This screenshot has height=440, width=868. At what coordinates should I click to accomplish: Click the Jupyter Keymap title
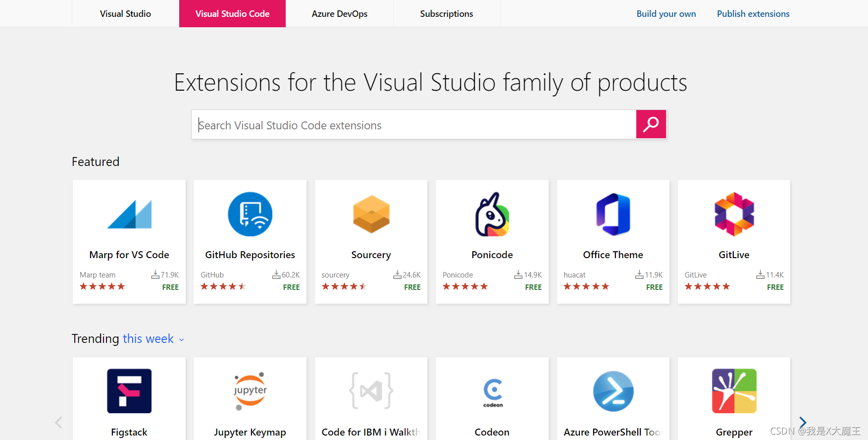(250, 432)
